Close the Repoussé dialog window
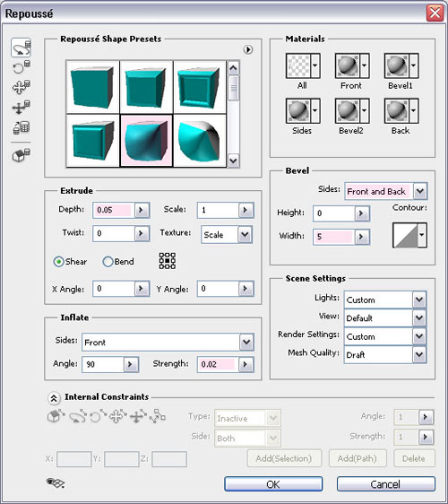Viewport: 448px width, 504px height. point(435,13)
